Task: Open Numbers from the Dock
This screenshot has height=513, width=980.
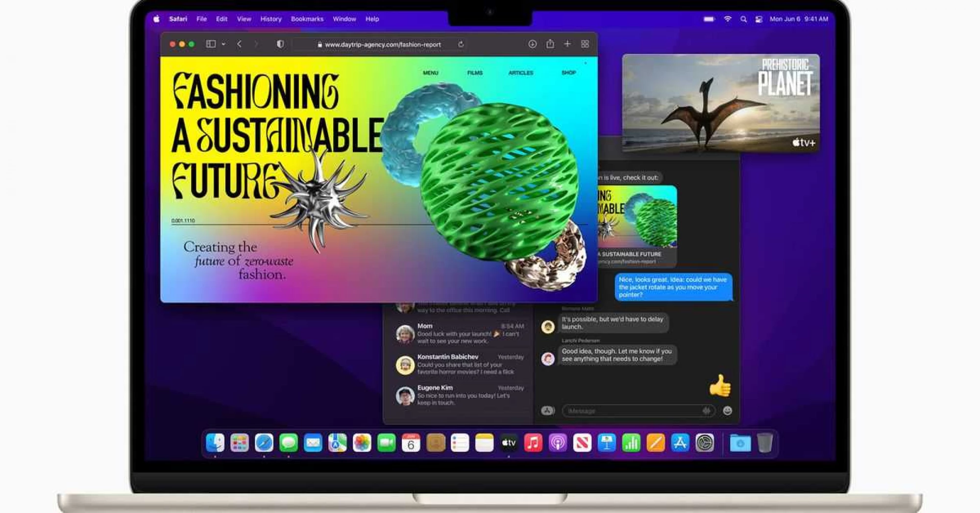Action: coord(631,443)
